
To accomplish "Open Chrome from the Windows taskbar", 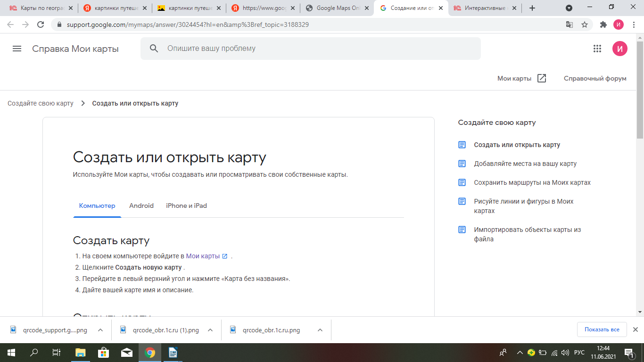I will 150,353.
